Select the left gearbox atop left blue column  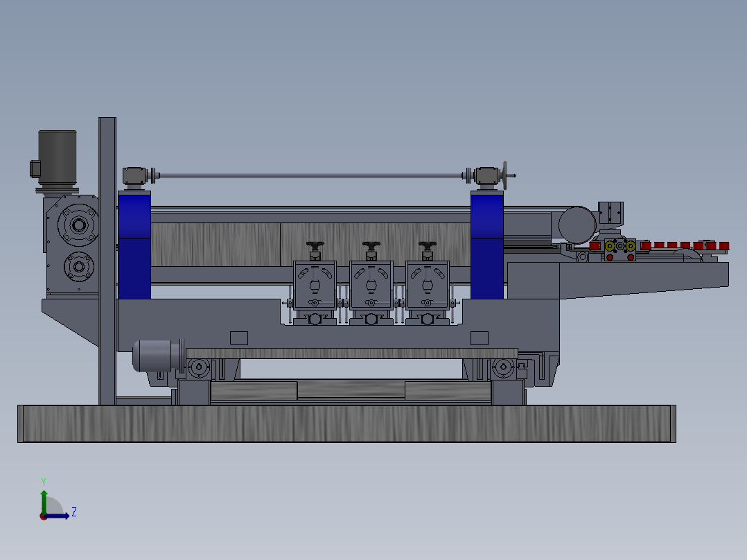(135, 176)
